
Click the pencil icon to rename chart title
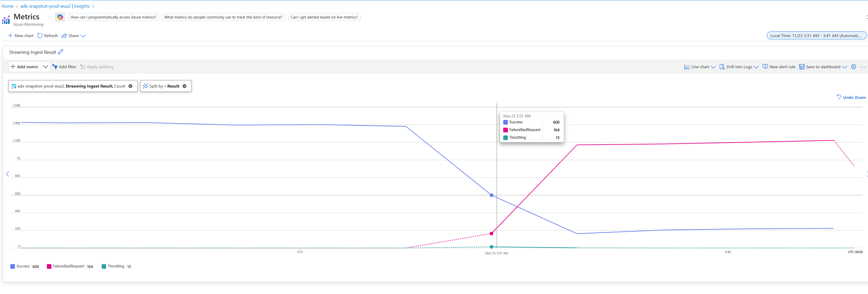click(61, 52)
